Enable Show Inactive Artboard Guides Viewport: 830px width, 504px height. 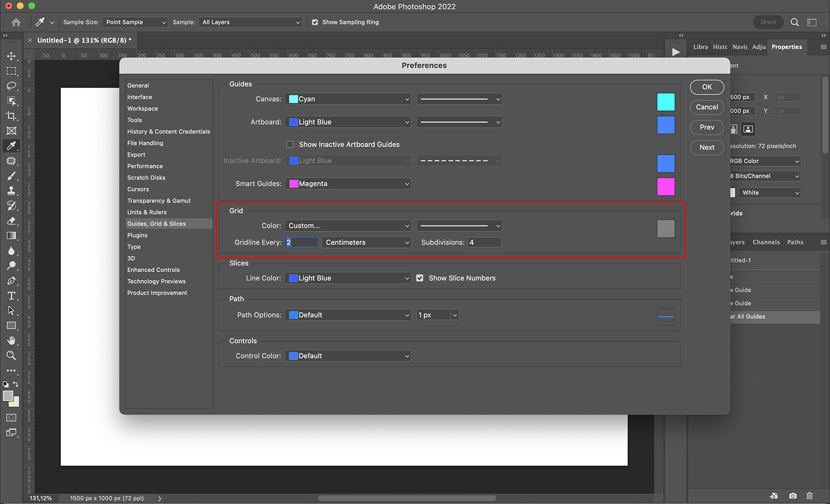tap(290, 144)
